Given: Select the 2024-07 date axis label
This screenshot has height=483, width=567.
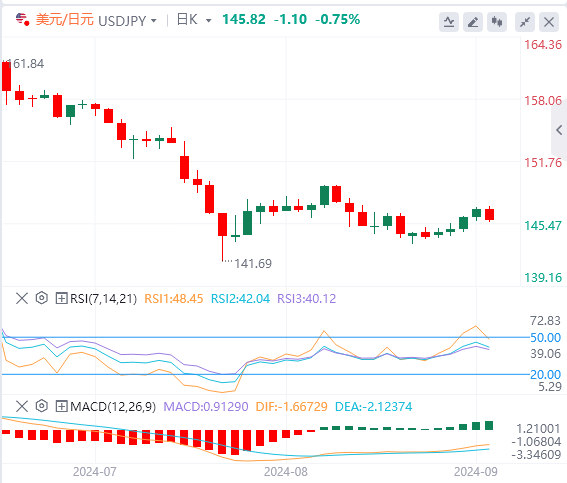Looking at the screenshot, I should 95,472.
